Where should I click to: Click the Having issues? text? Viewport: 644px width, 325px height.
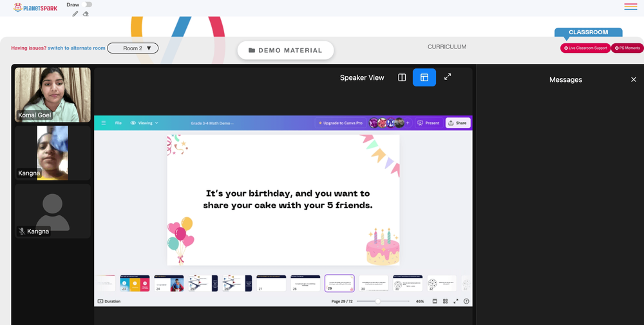pyautogui.click(x=29, y=48)
